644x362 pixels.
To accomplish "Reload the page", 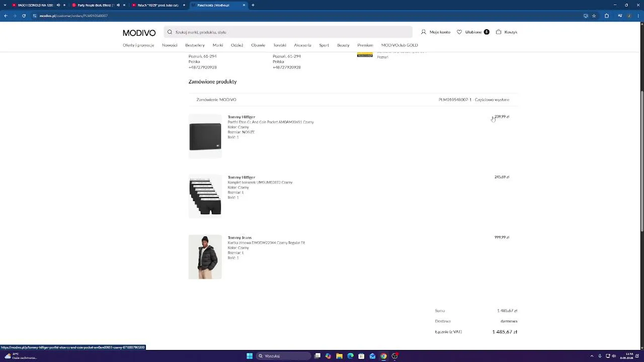I will coord(24,16).
